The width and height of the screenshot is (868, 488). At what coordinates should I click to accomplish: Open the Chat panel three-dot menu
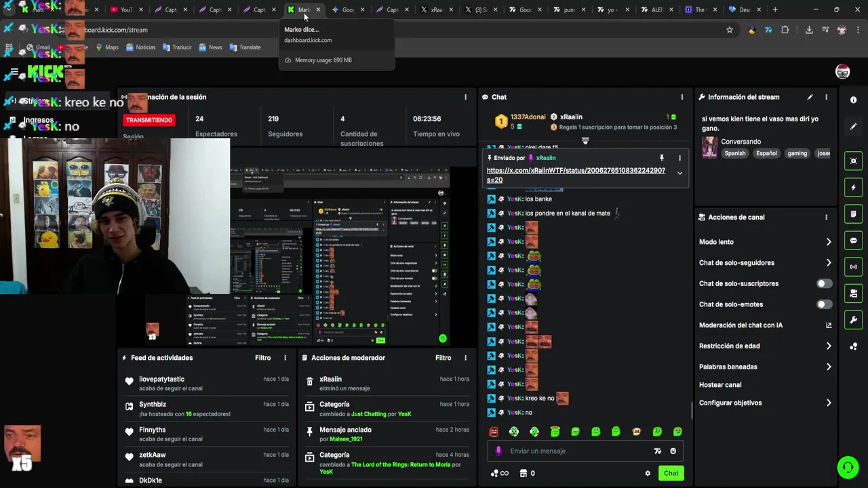coord(682,97)
